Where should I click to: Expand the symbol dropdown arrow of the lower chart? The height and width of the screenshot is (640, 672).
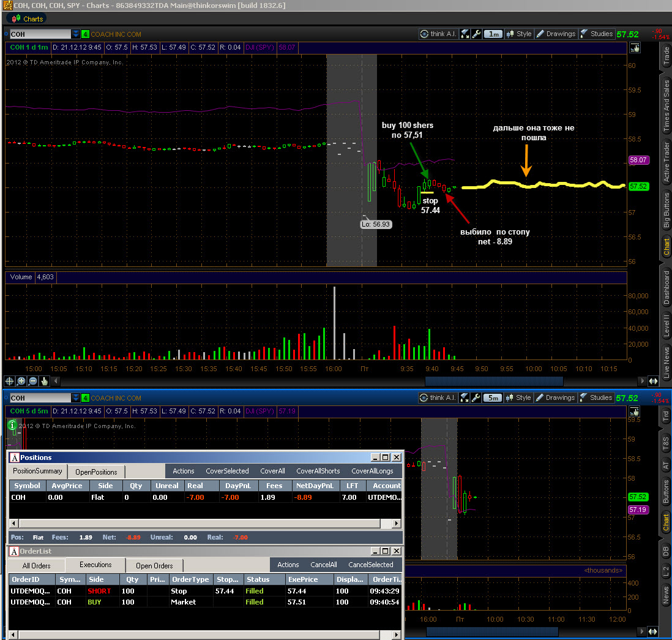tap(75, 397)
